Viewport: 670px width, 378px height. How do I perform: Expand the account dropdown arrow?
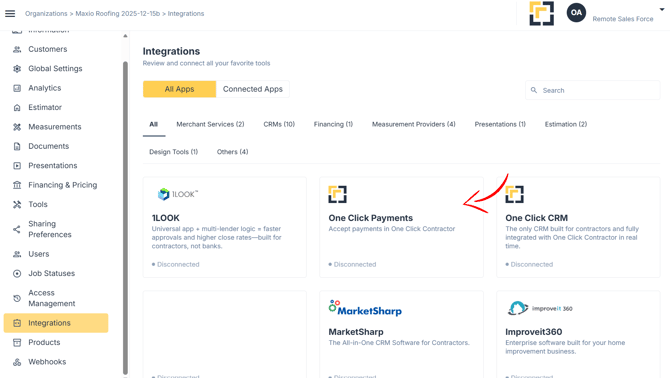point(662,9)
